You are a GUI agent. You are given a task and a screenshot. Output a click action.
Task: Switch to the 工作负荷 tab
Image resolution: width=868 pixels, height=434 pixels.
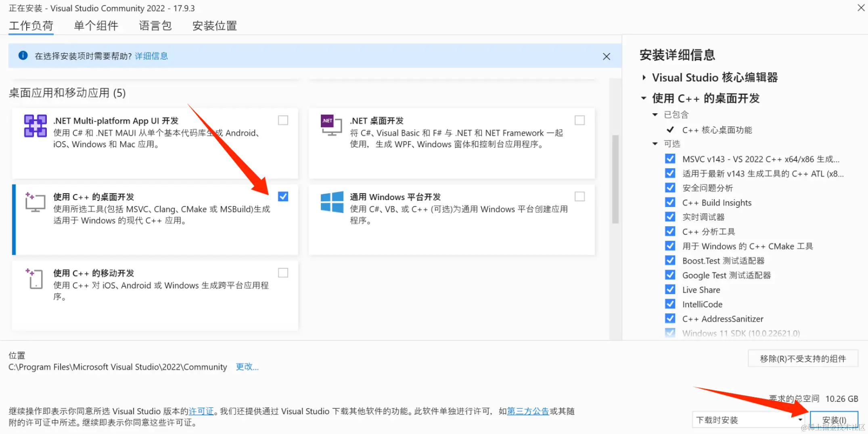point(31,26)
